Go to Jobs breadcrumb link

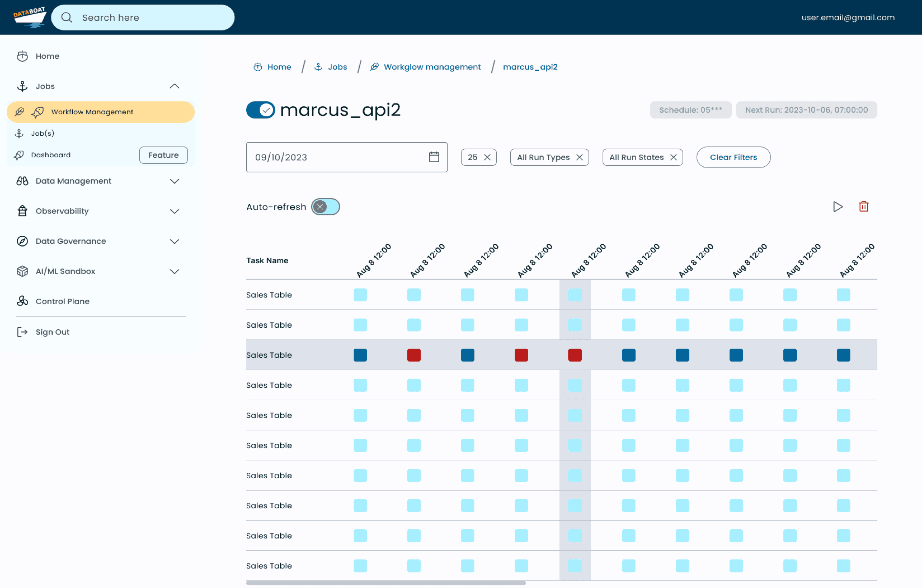click(337, 67)
